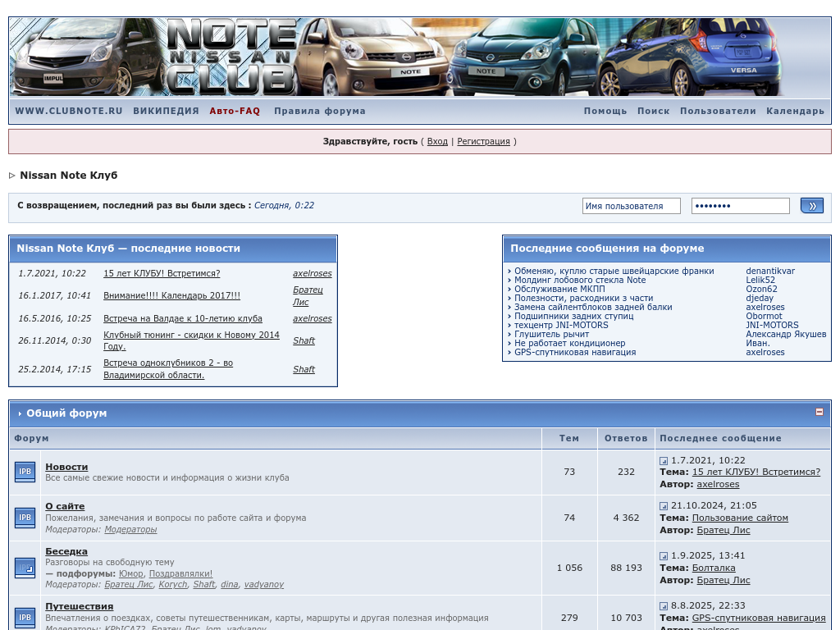
Task: Open the Поиск menu item
Action: (653, 111)
